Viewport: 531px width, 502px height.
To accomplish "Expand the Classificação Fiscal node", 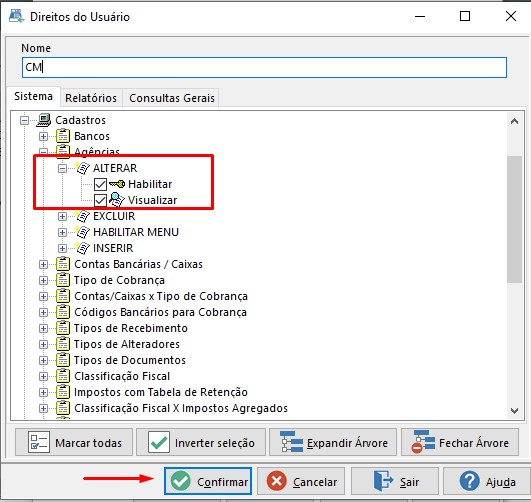I will tap(43, 376).
